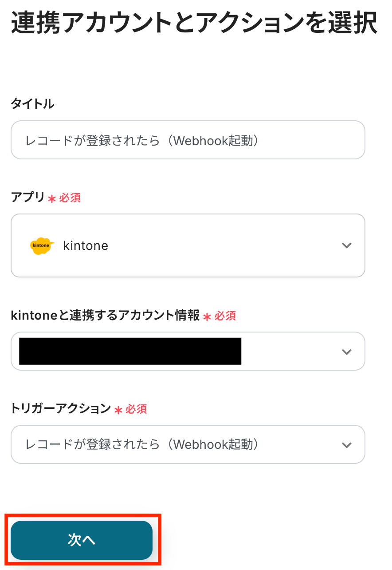The image size is (392, 570).
Task: Click the red asterisk next to トリガーアクション
Action: [x=118, y=410]
